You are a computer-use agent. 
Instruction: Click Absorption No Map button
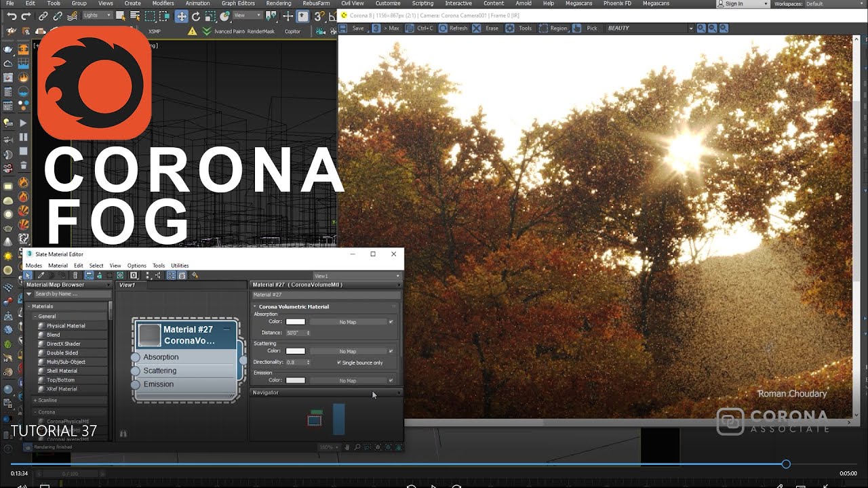click(x=347, y=322)
